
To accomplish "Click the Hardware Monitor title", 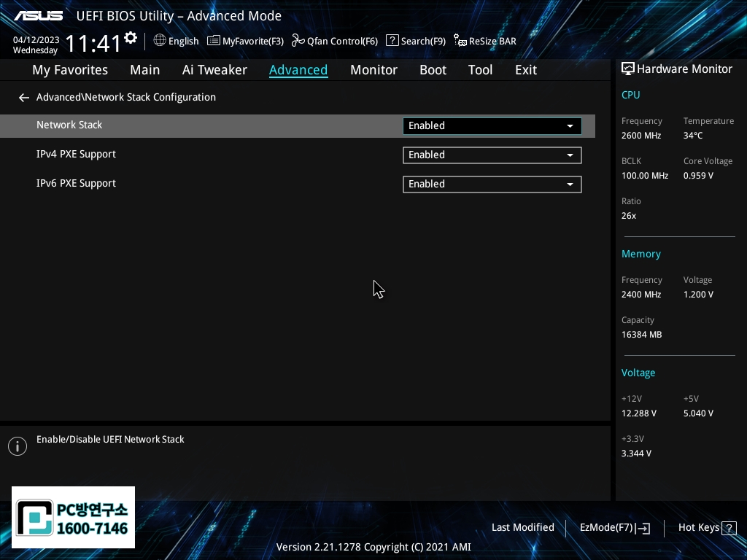I will tap(684, 69).
